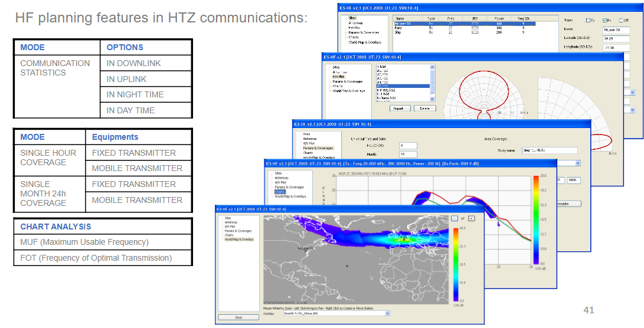Click the Delete button under the antenna list

[424, 109]
